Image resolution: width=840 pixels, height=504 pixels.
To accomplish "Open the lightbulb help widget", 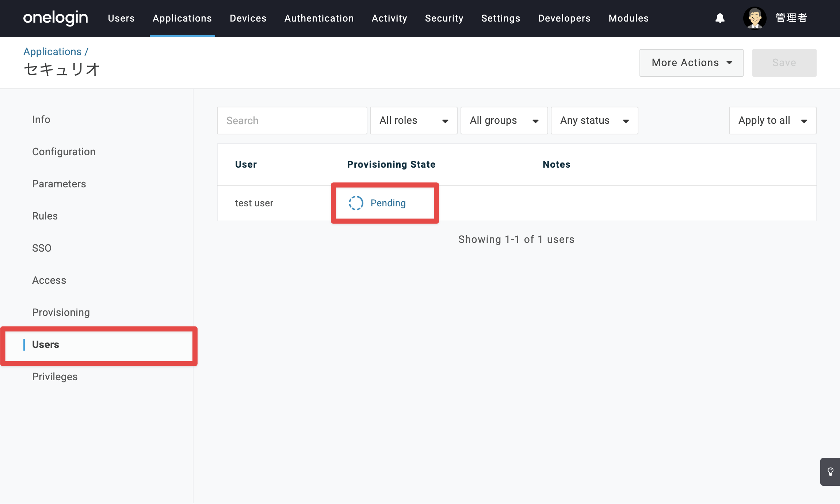I will [x=830, y=471].
